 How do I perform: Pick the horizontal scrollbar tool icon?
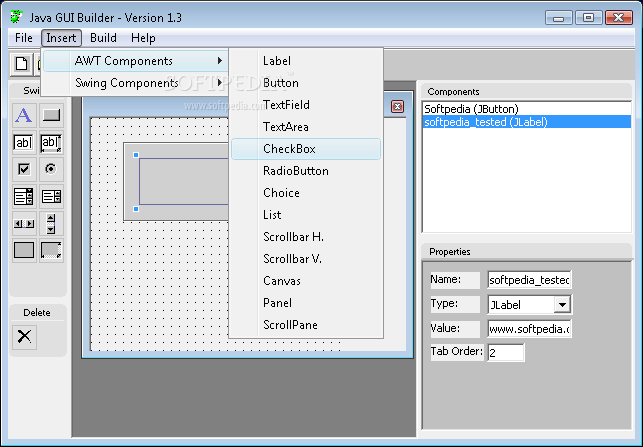[x=24, y=223]
